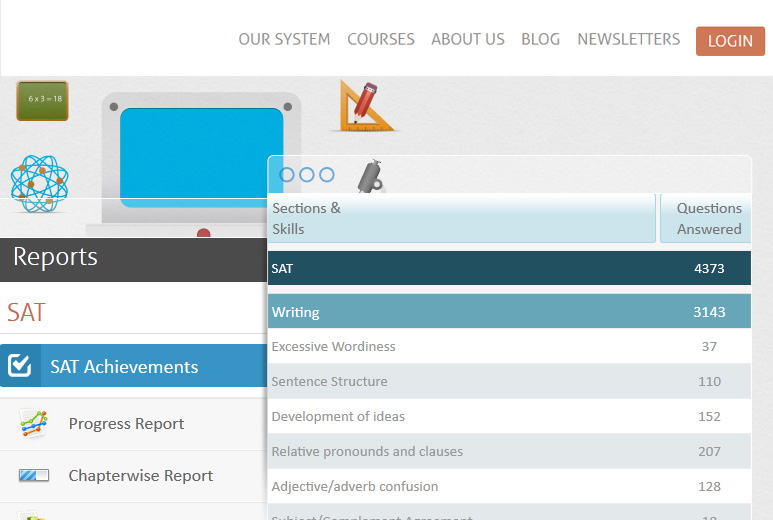Open the Progress Report link
773x520 pixels.
(126, 424)
